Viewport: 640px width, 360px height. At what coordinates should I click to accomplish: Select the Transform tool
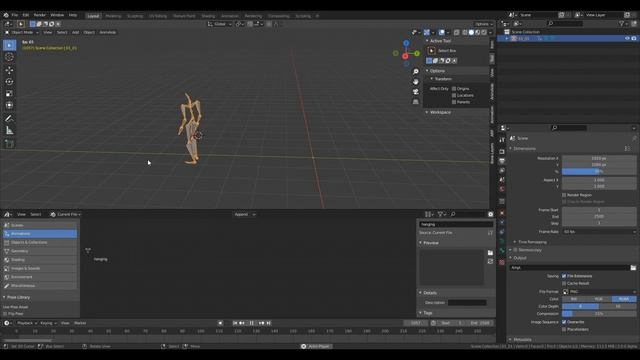9,105
